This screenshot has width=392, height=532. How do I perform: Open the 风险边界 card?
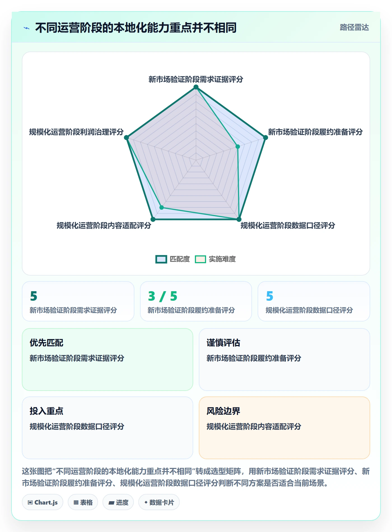click(284, 428)
